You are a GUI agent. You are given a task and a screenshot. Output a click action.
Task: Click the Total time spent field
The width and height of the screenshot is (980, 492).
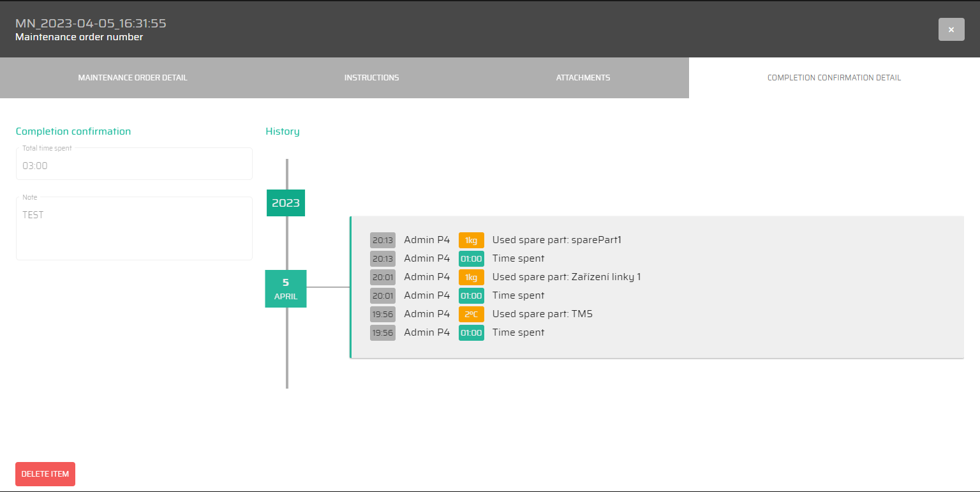pos(134,166)
